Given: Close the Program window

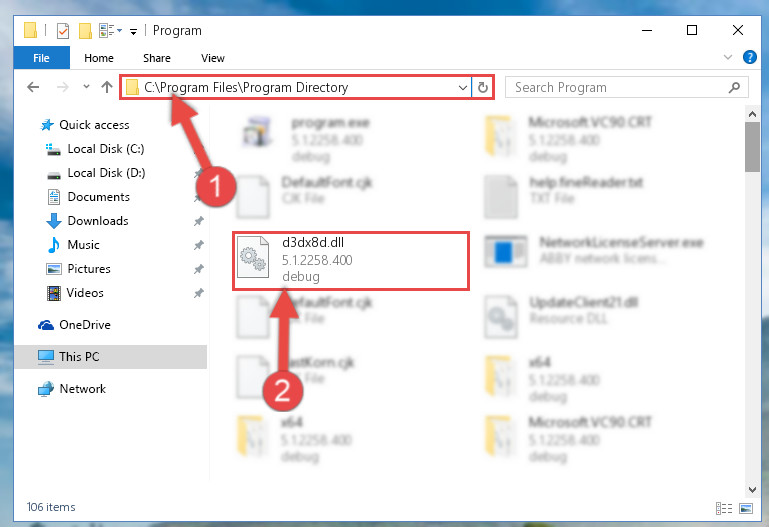Looking at the screenshot, I should pyautogui.click(x=738, y=30).
